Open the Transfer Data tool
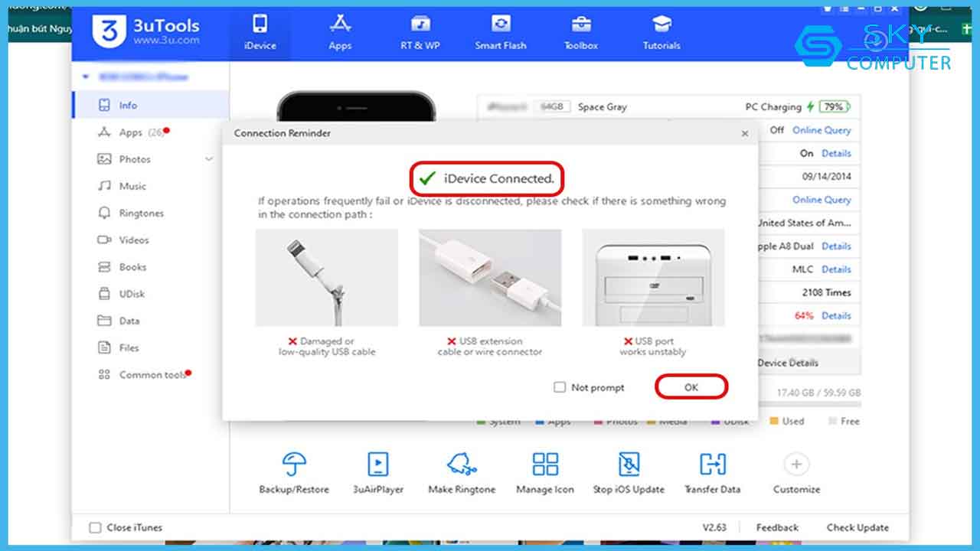The image size is (980, 551). coord(712,465)
